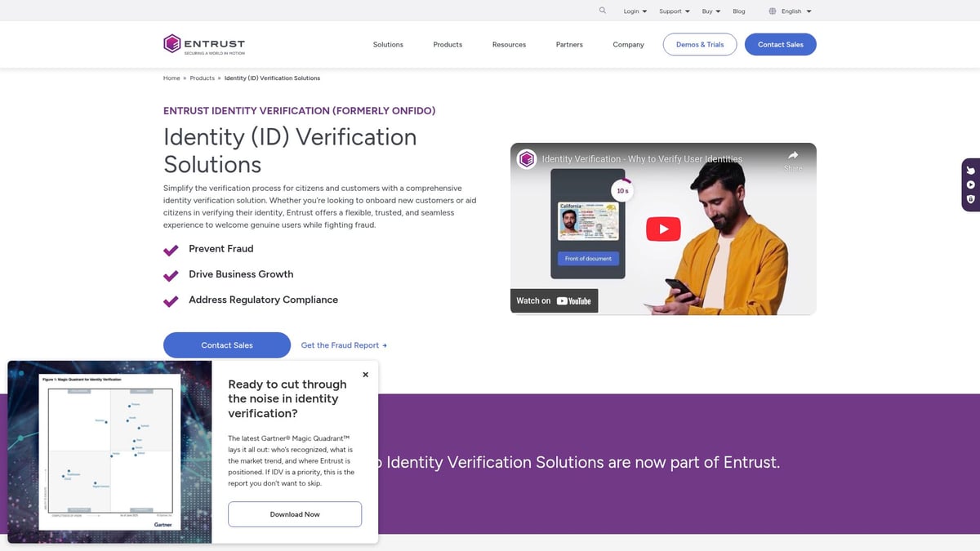Click Contact Sales below the checklist
Screen dimensions: 980x551
(x=227, y=345)
